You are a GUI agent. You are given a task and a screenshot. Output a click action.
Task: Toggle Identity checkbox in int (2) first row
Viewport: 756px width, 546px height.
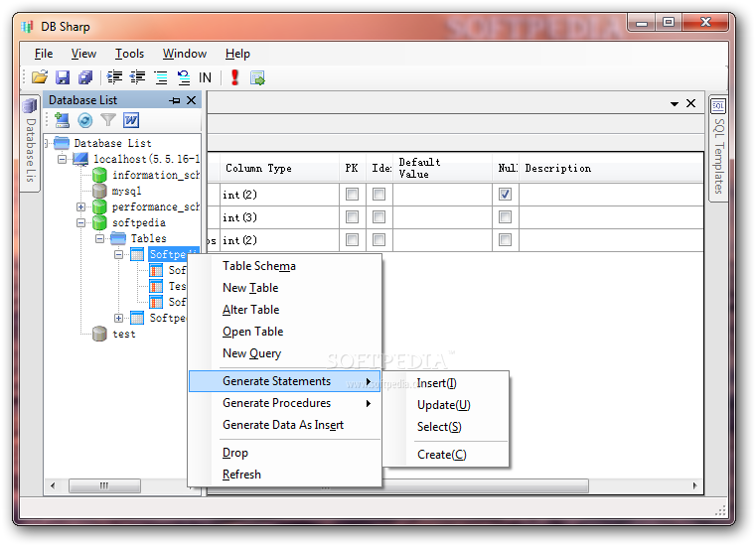378,195
